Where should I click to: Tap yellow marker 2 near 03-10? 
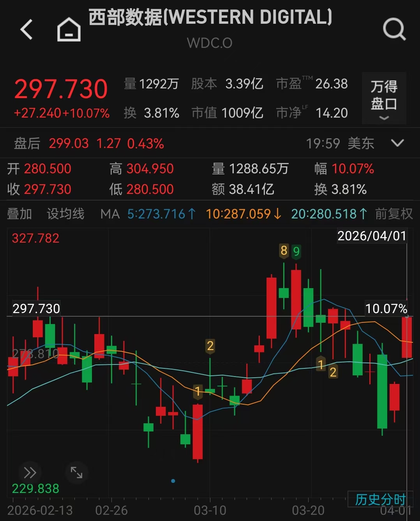[210, 346]
